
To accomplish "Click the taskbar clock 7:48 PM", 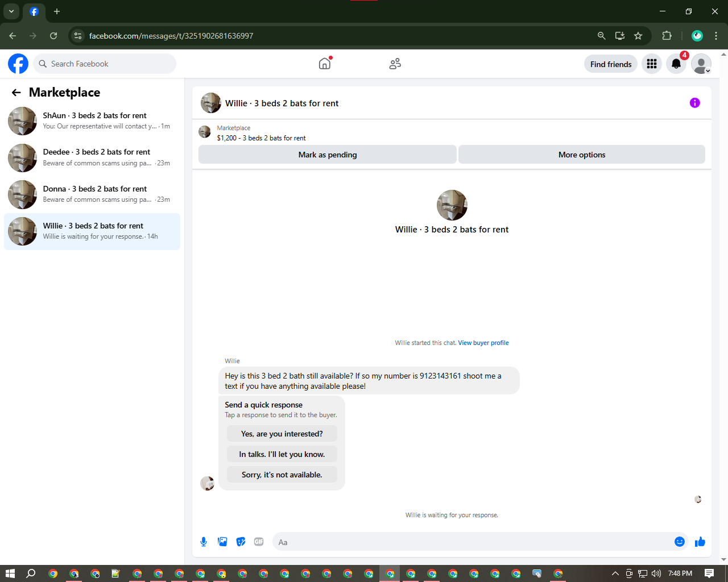I will 680,573.
